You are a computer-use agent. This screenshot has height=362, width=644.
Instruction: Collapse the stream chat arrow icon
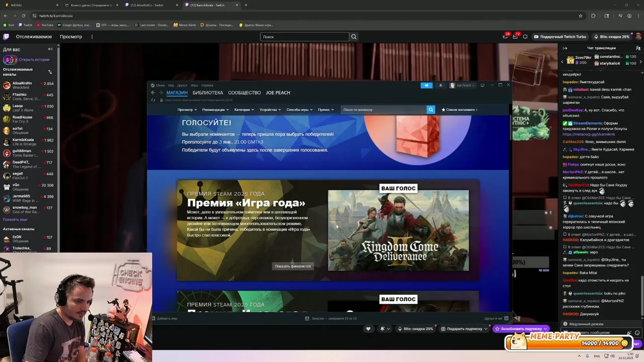point(565,48)
